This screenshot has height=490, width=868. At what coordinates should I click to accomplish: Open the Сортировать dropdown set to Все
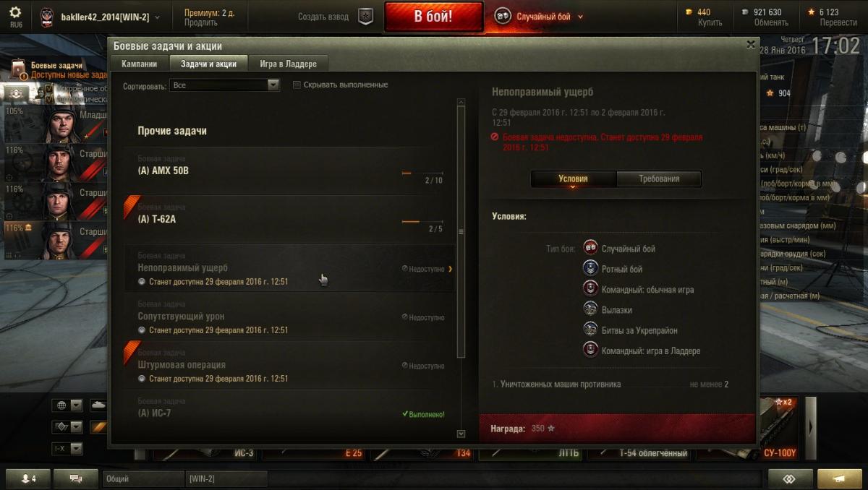click(x=224, y=85)
